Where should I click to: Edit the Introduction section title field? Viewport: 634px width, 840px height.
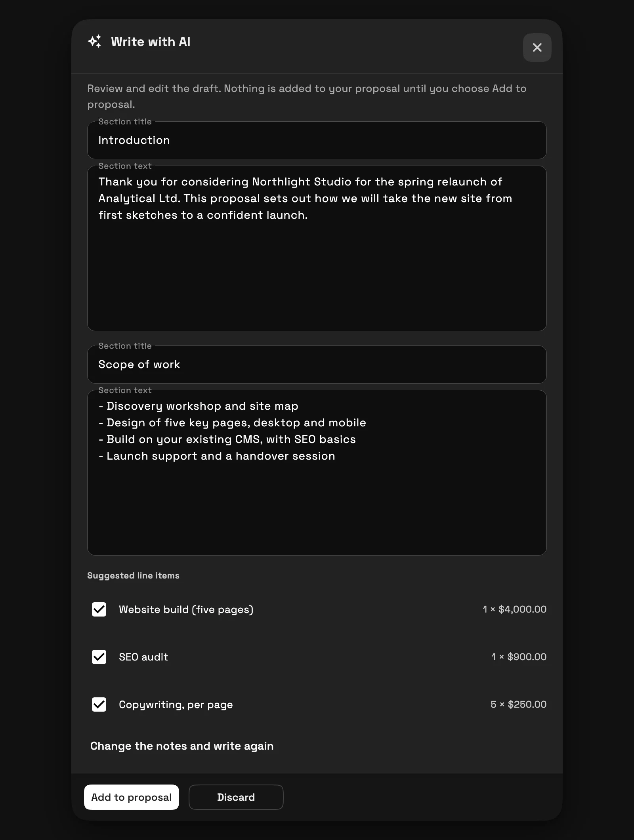click(317, 140)
